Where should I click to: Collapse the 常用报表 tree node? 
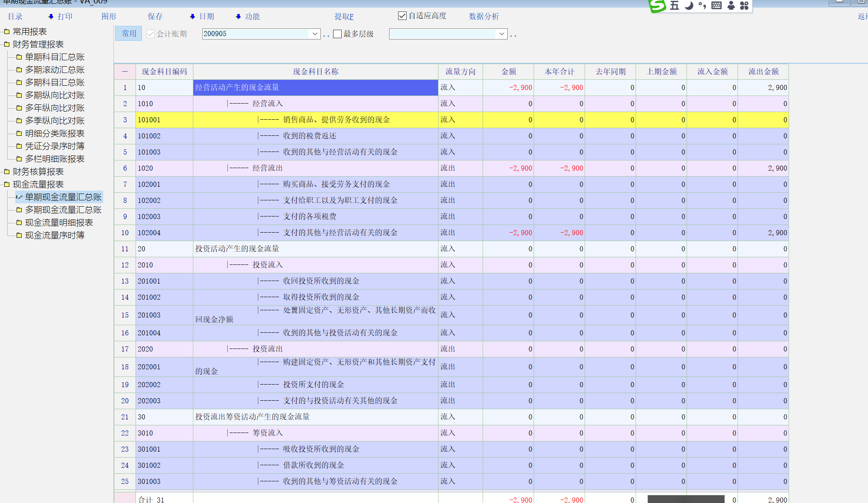click(x=7, y=31)
